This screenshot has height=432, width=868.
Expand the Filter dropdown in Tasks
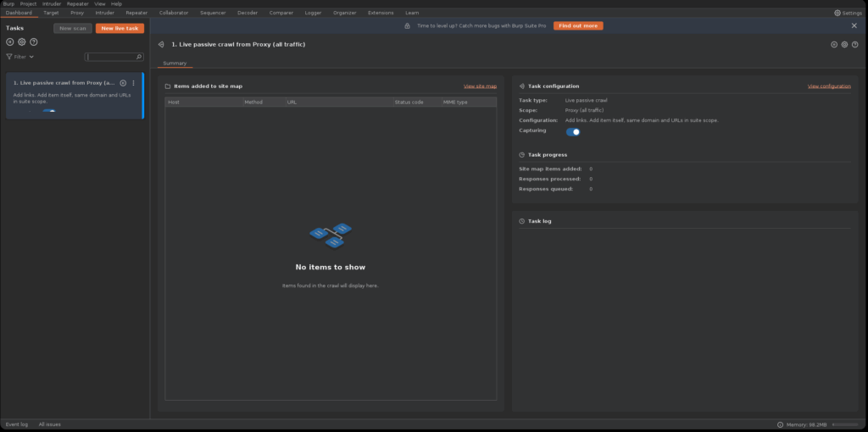tap(20, 57)
